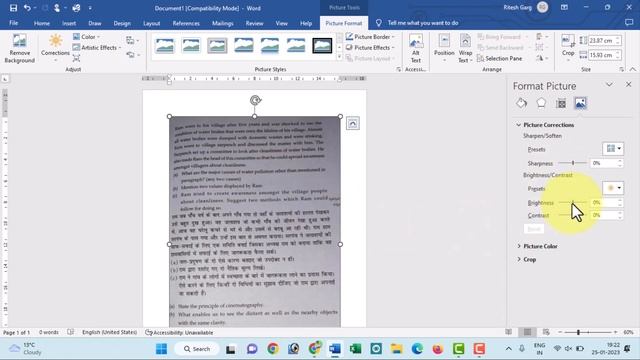Open File Explorer from the taskbar
Image resolution: width=640 pixels, height=360 pixels.
(396, 349)
